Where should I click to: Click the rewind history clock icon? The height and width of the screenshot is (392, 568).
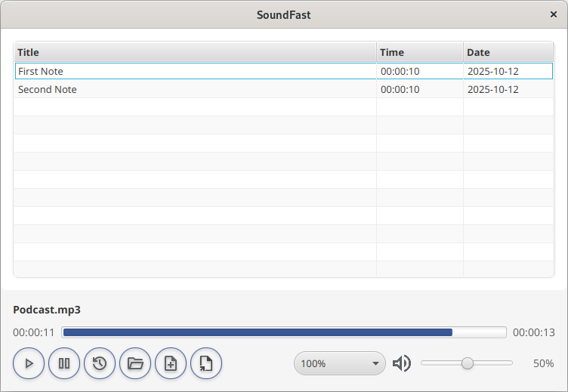[x=100, y=363]
